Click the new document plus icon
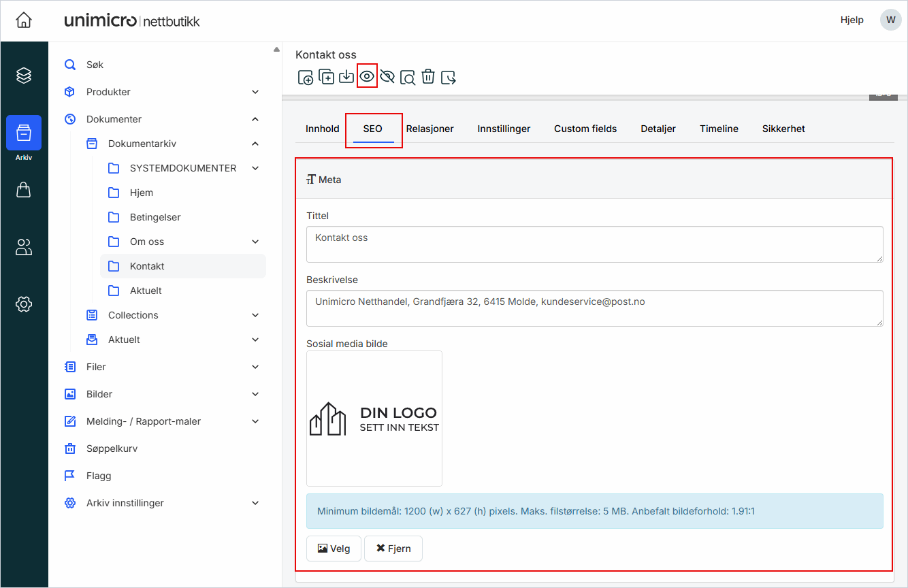The image size is (908, 588). pyautogui.click(x=306, y=78)
